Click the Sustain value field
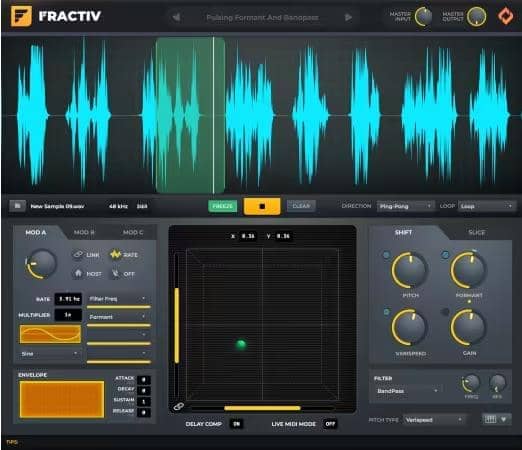The height and width of the screenshot is (450, 522). (x=144, y=401)
